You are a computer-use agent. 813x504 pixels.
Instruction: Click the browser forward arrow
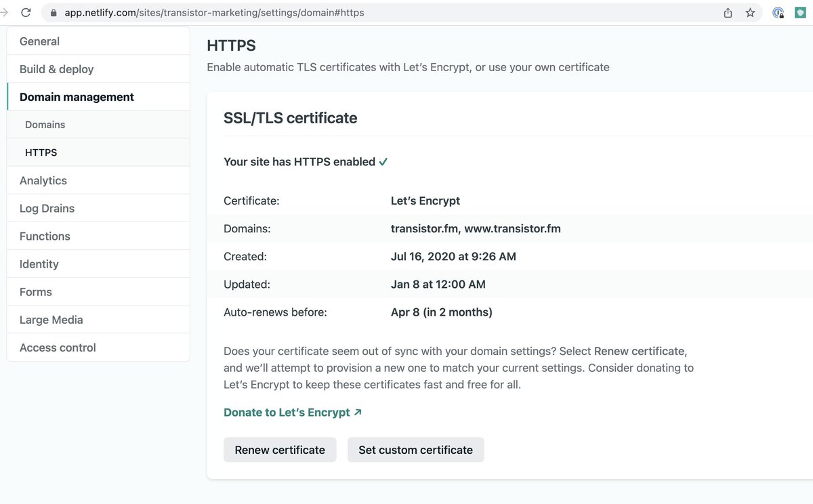click(4, 12)
